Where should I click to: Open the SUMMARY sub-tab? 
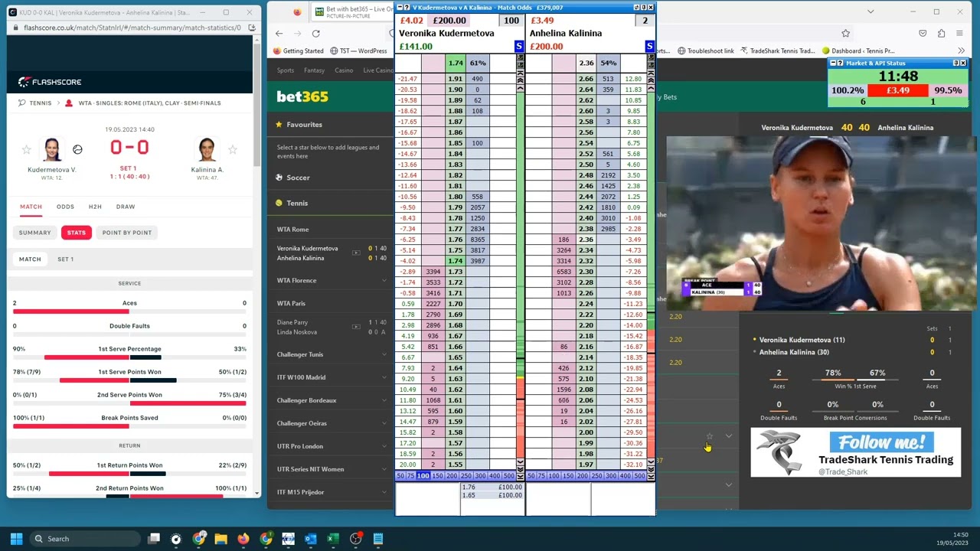tap(34, 233)
